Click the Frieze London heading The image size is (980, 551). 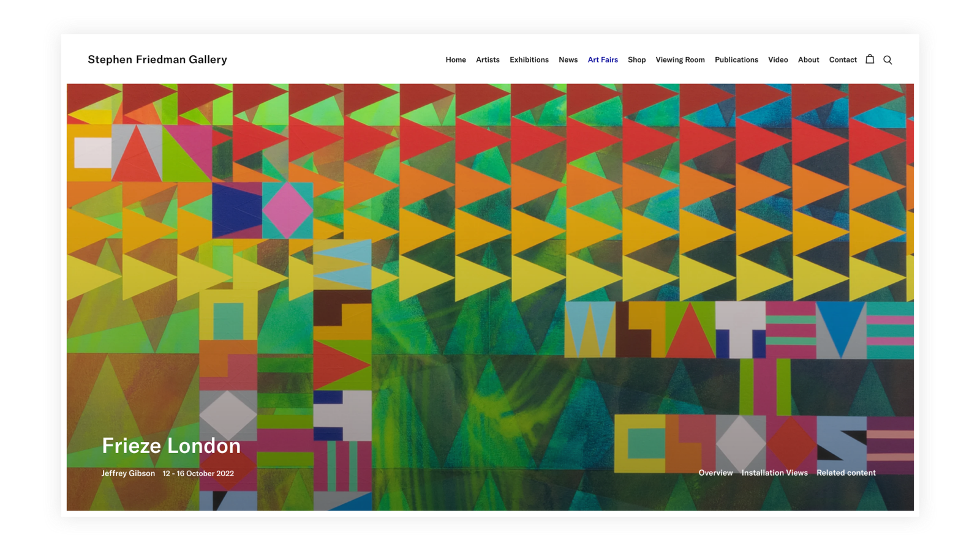171,446
